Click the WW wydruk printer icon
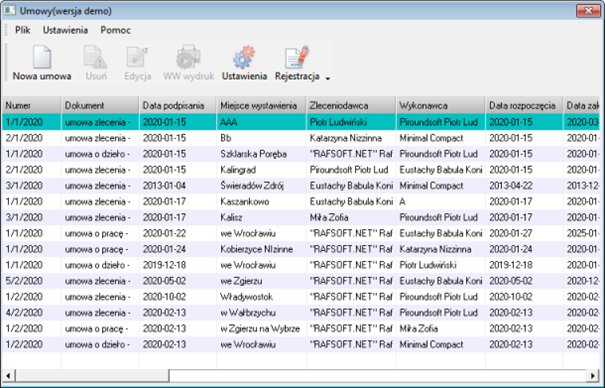 [188, 57]
